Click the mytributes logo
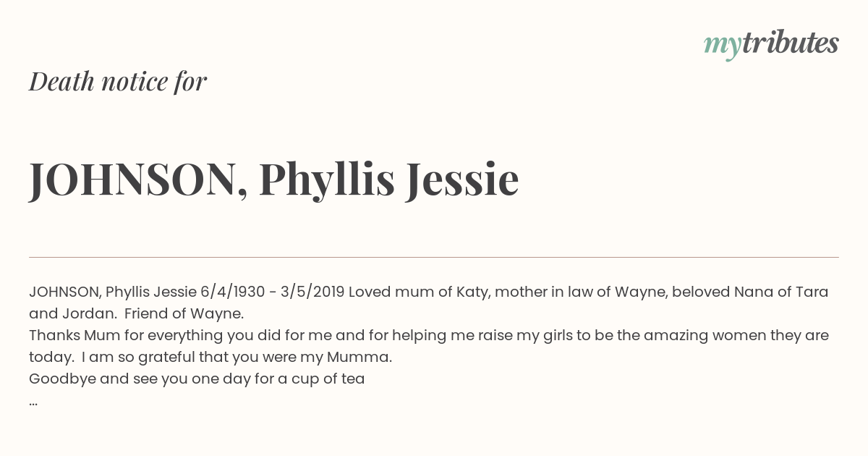This screenshot has width=868, height=456. (x=771, y=45)
